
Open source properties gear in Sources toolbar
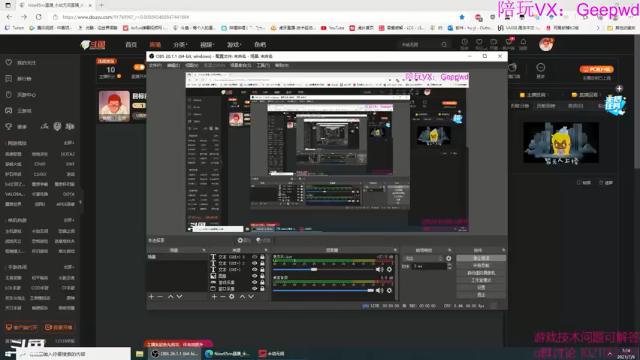(x=231, y=296)
